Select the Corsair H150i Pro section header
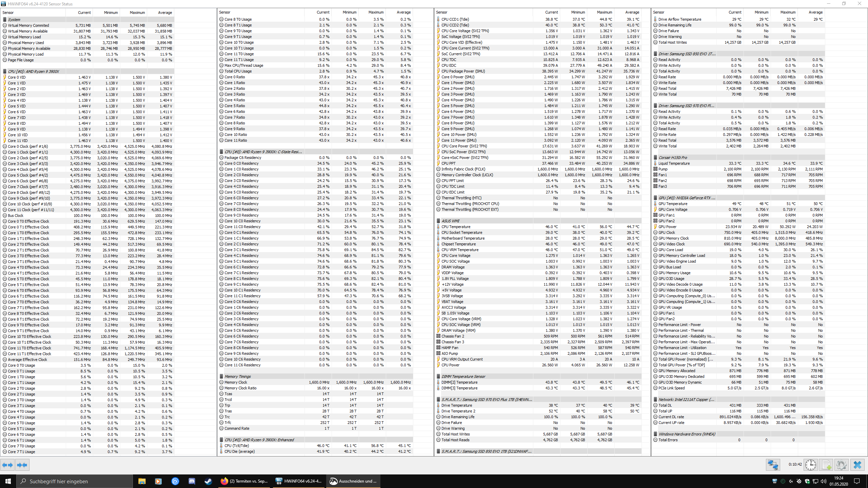Image resolution: width=868 pixels, height=488 pixels. 738,158
